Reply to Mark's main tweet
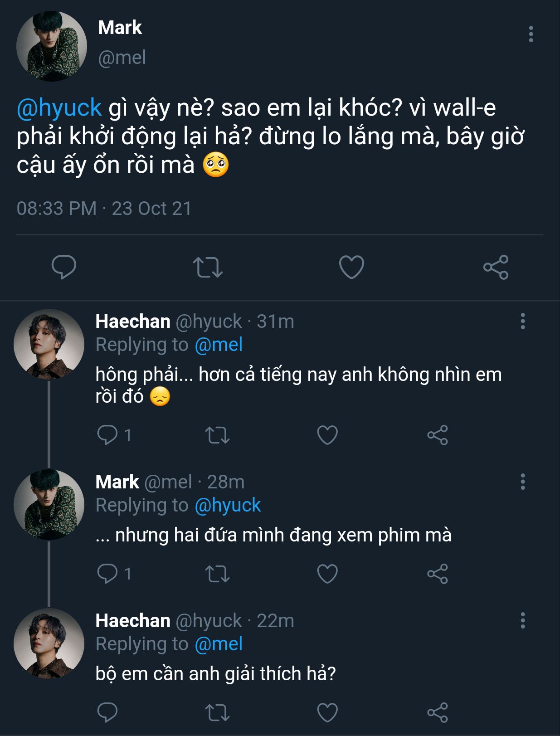The width and height of the screenshot is (560, 736). (x=64, y=267)
